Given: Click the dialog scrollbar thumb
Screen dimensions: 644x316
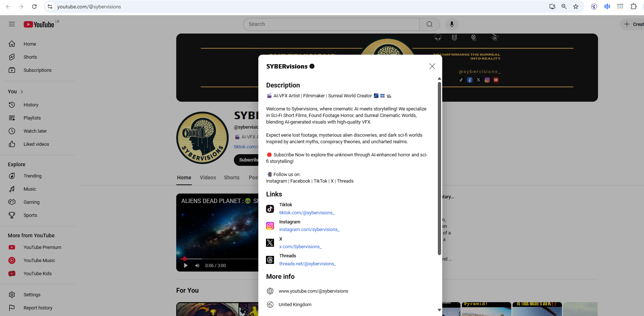Looking at the screenshot, I should (x=439, y=168).
